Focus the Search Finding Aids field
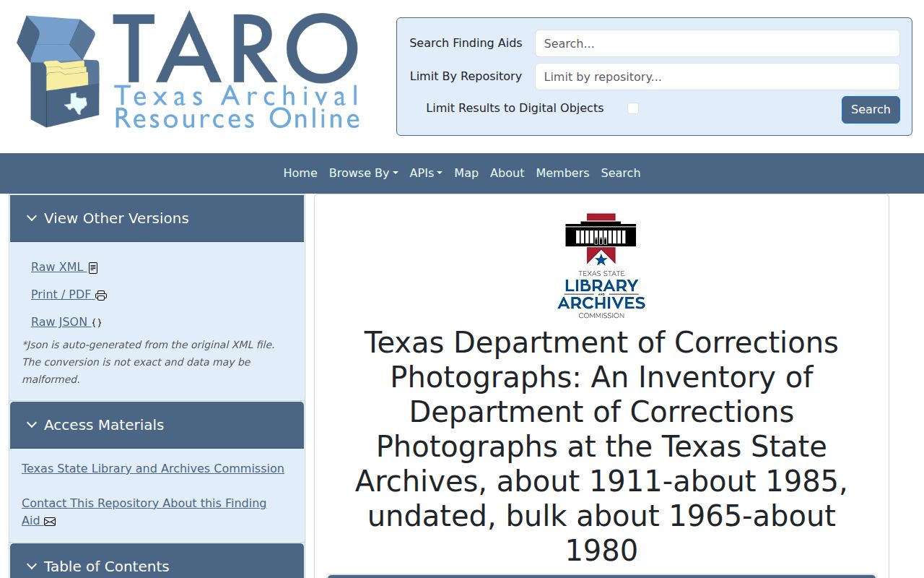The width and height of the screenshot is (924, 578). coord(718,43)
